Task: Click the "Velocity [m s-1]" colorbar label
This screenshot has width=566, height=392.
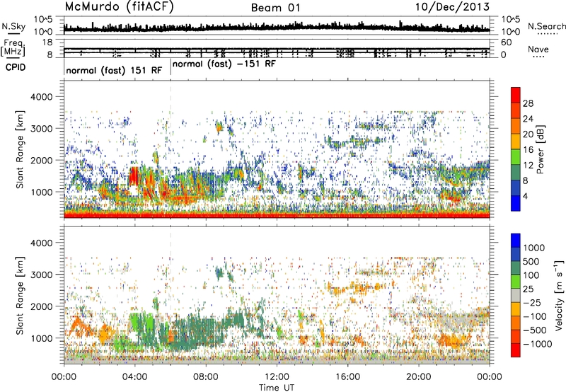Action: click(559, 295)
